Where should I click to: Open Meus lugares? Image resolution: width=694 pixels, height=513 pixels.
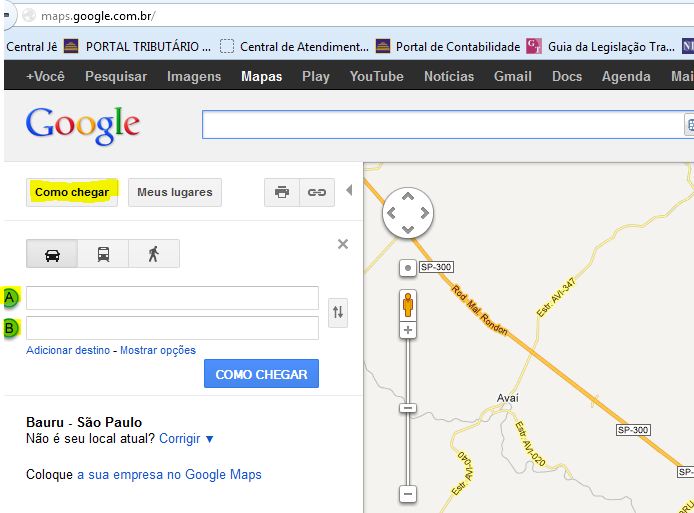tap(175, 192)
